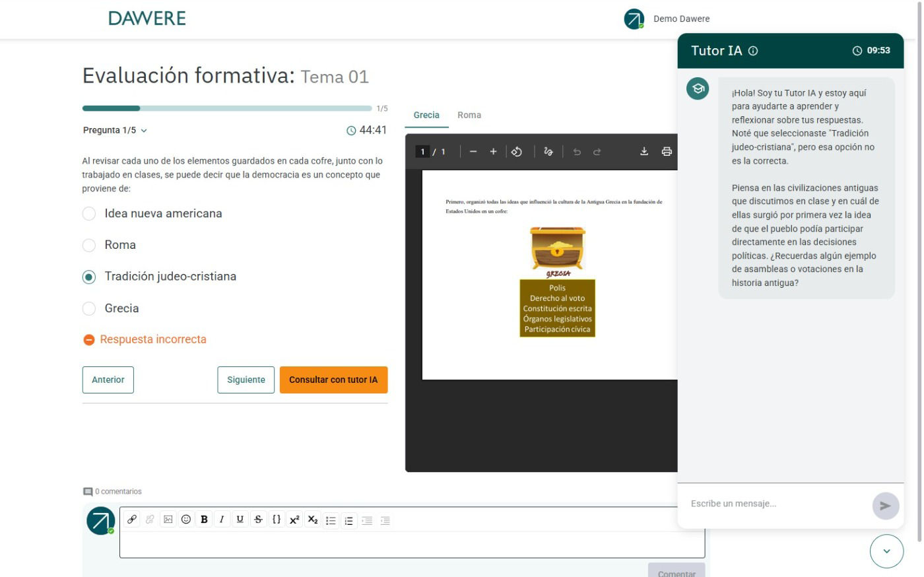Insert a link in the comment editor
This screenshot has height=577, width=924.
click(132, 520)
